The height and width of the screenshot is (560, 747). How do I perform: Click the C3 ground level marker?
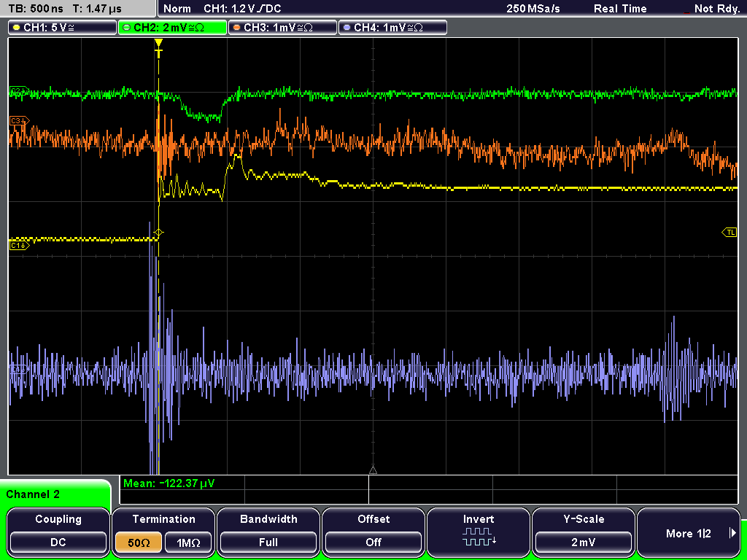tap(20, 121)
